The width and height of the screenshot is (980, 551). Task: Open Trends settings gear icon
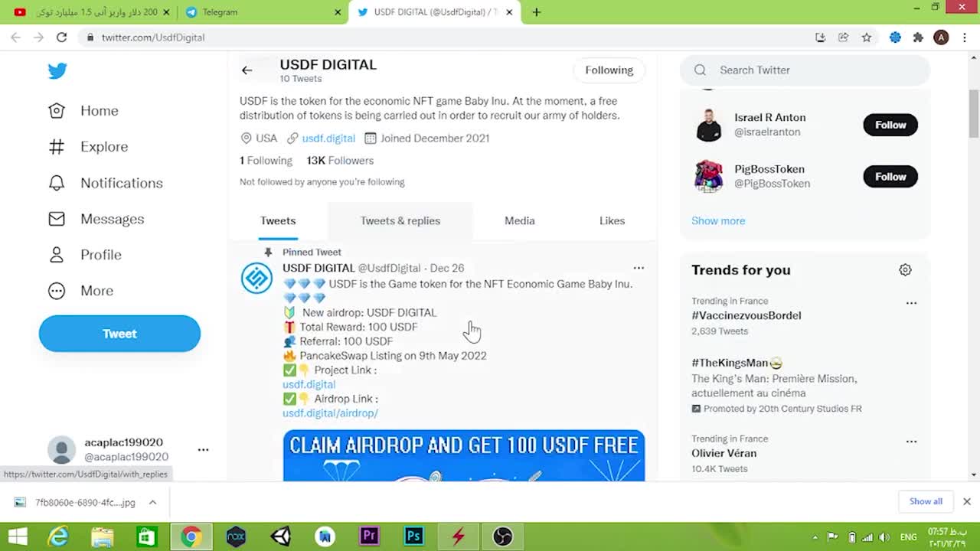(x=905, y=270)
